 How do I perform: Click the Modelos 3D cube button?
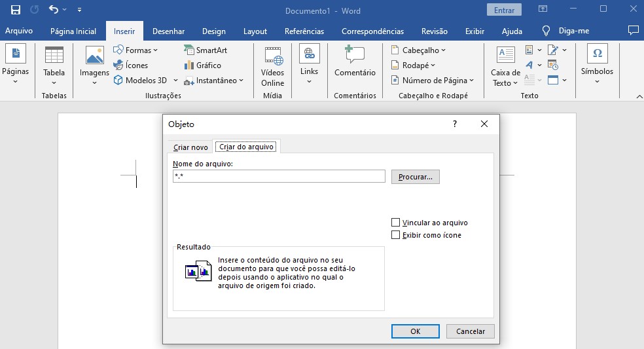(x=140, y=80)
